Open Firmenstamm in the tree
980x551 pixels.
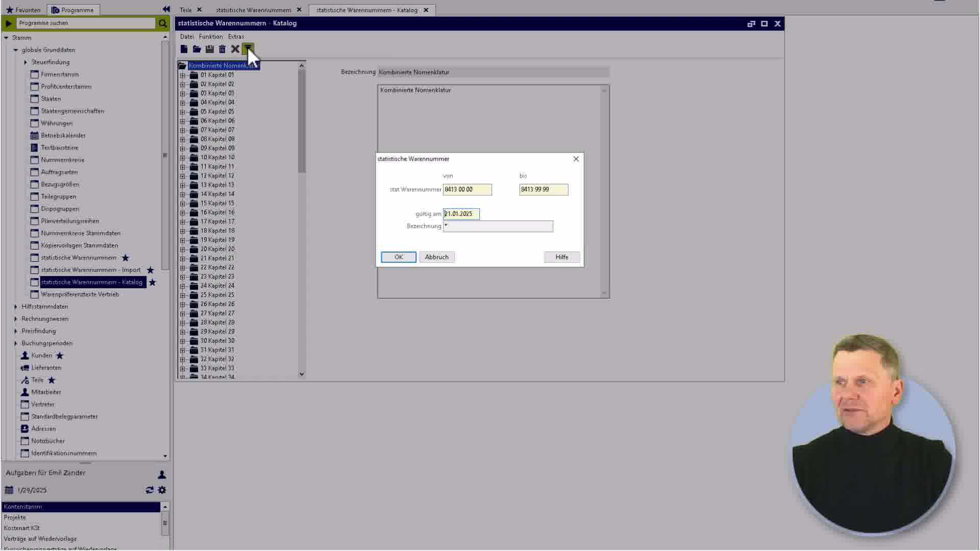click(60, 74)
